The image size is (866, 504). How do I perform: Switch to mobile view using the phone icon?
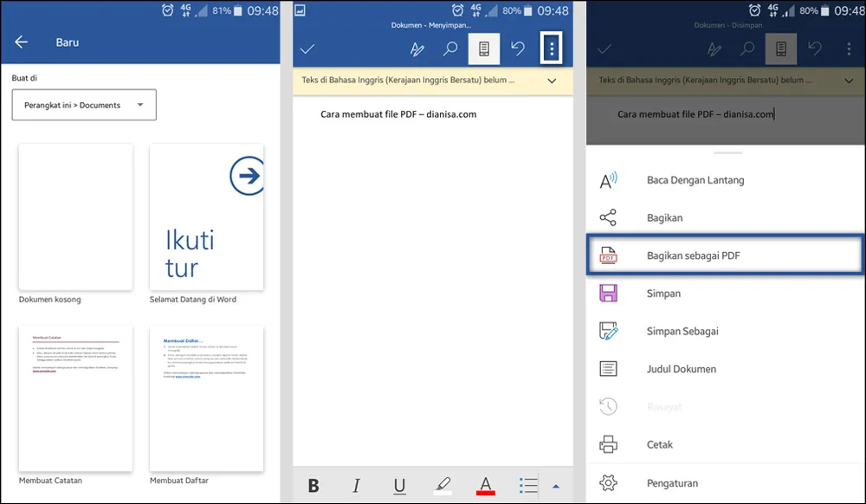[484, 48]
